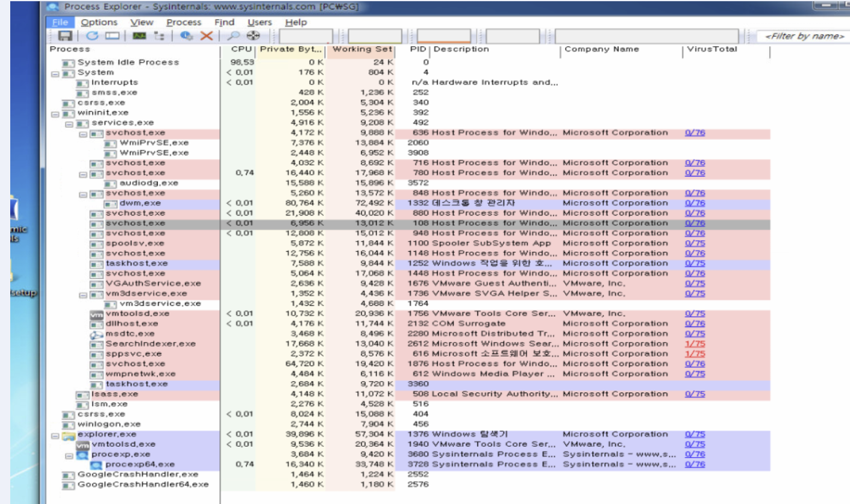
Task: Open the Find menu
Action: pyautogui.click(x=224, y=22)
